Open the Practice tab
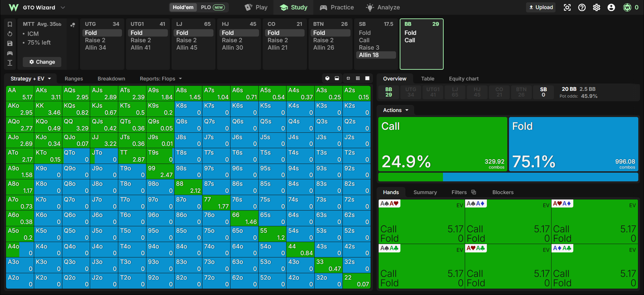This screenshot has width=644, height=295. tap(337, 7)
